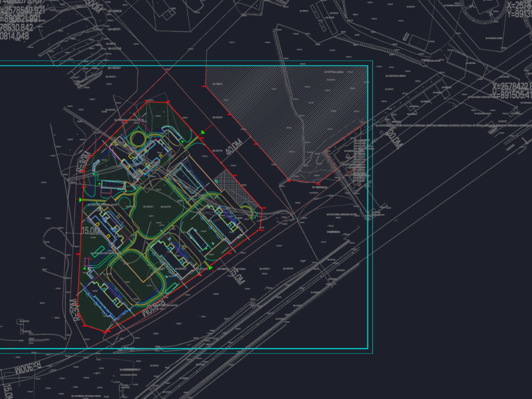The width and height of the screenshot is (532, 399).
Task: Select the small cross-hatched square area
Action: pos(235,189)
